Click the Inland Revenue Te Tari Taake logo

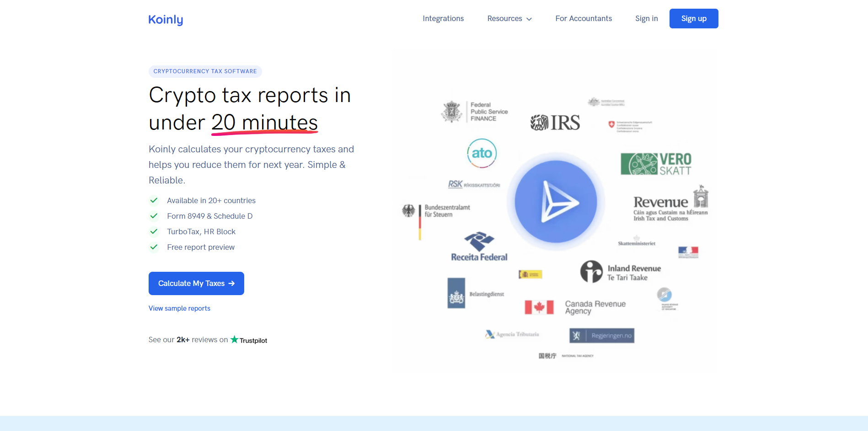621,272
